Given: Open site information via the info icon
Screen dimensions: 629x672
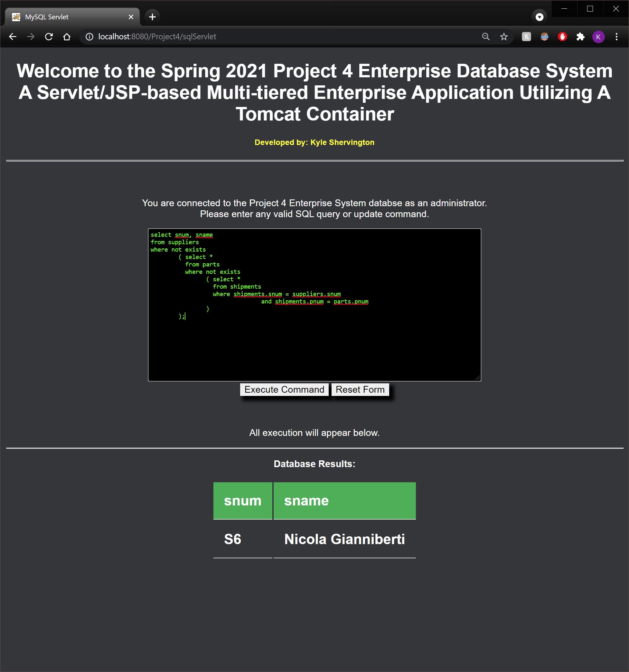Looking at the screenshot, I should tap(89, 36).
